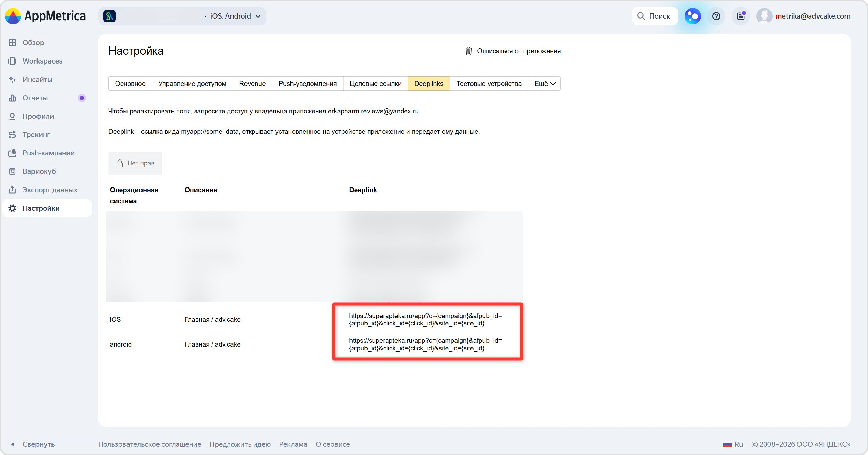Launch the blue assistant icon
Screen dimensions: 868x455
692,16
